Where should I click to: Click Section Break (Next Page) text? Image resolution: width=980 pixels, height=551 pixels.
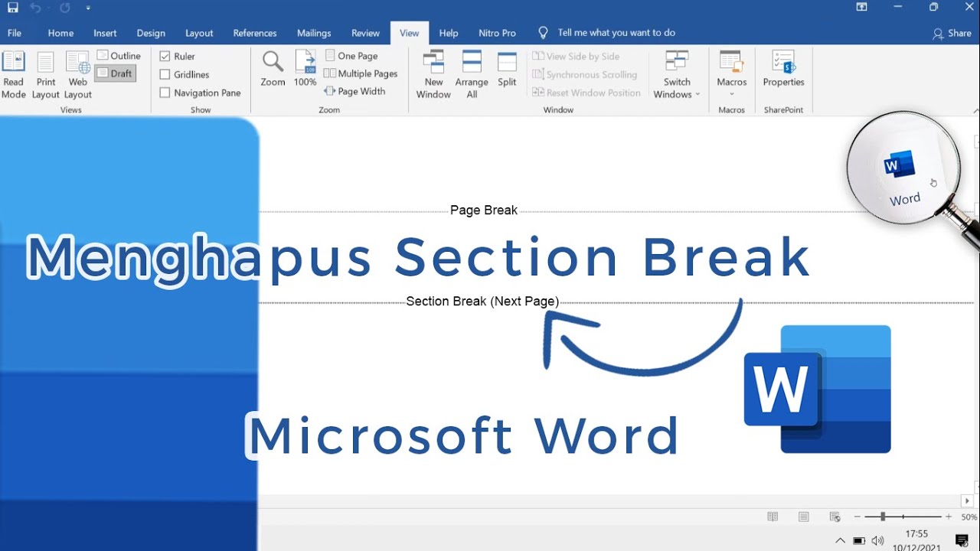pos(482,301)
